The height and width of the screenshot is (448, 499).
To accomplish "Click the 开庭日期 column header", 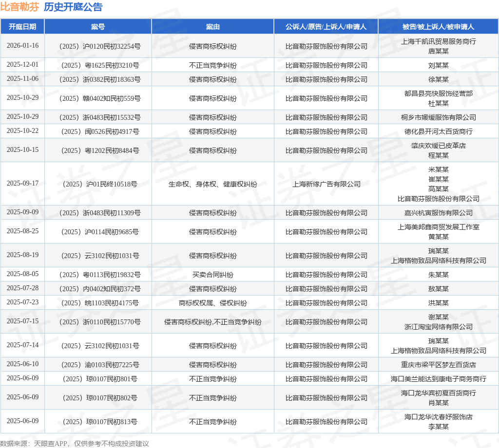I will tap(22, 27).
